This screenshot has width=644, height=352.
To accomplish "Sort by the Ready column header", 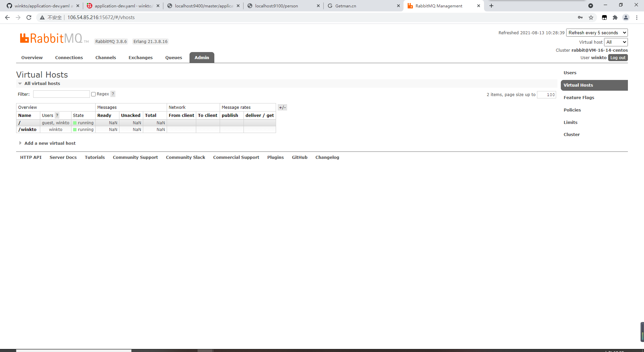I will pos(104,115).
